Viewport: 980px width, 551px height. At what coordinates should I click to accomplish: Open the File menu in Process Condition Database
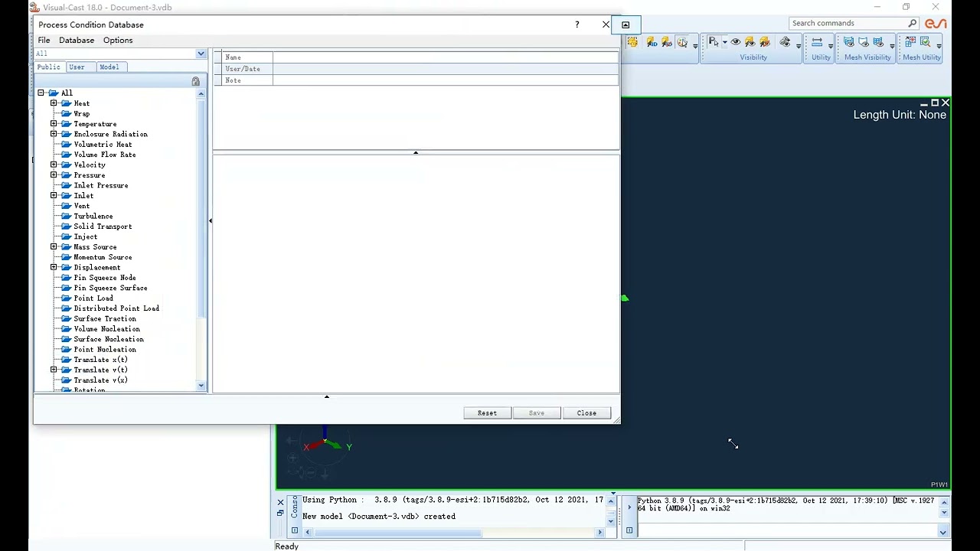click(x=44, y=40)
